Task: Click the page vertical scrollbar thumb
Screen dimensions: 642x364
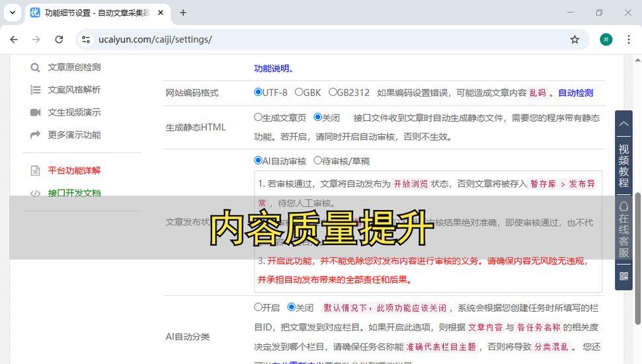Action: pos(638,258)
